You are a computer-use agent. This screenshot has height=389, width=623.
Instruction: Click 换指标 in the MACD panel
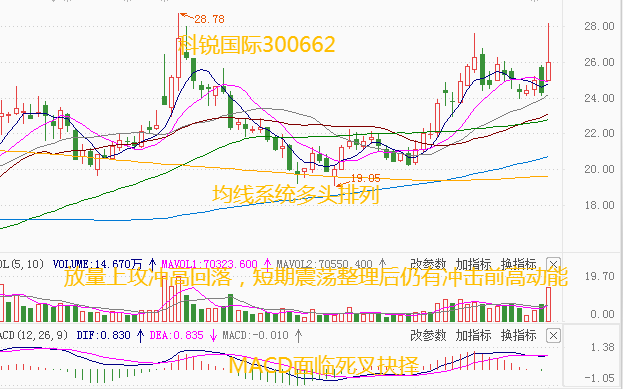tap(519, 335)
